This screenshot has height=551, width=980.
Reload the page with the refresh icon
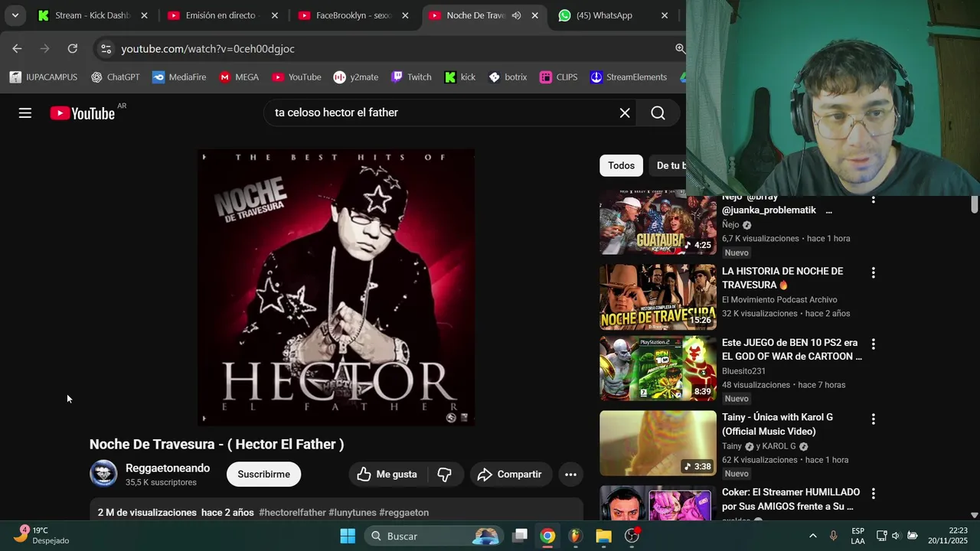coord(72,48)
